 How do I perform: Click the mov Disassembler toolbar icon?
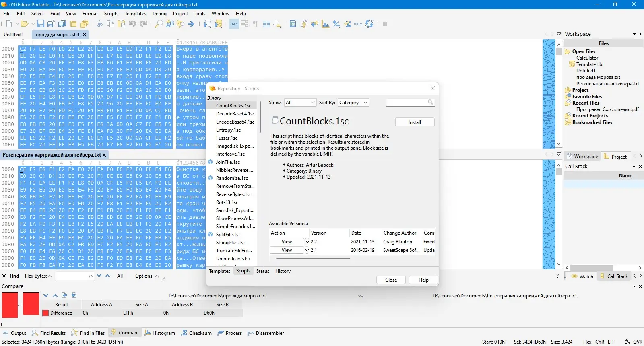[x=358, y=24]
